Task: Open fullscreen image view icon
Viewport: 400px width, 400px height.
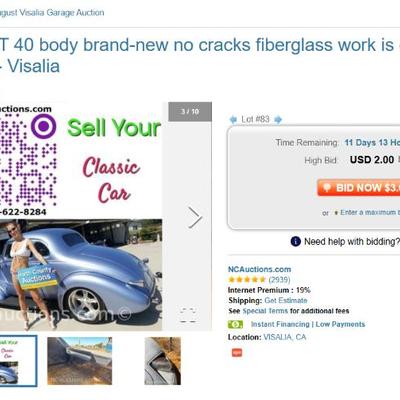Action: 188,315
